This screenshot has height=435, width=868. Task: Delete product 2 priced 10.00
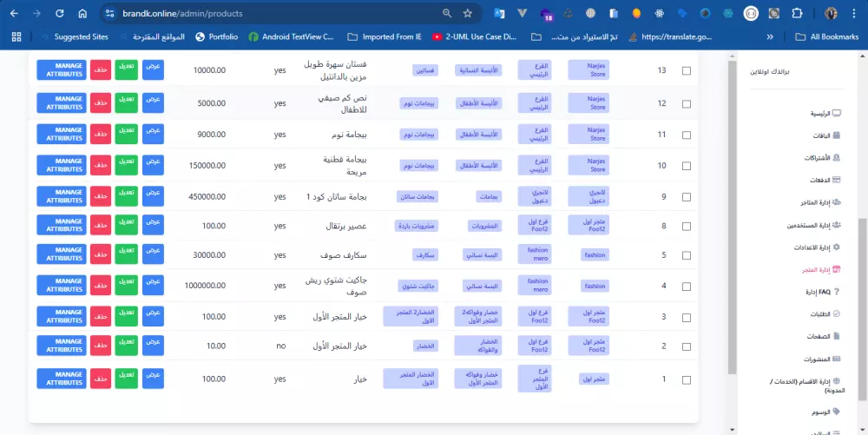[x=101, y=345]
